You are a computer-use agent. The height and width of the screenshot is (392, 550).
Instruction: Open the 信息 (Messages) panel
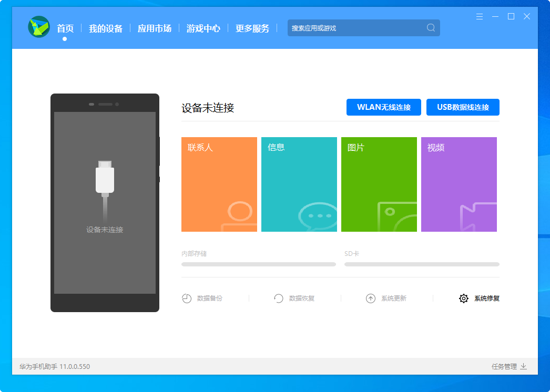tap(299, 184)
